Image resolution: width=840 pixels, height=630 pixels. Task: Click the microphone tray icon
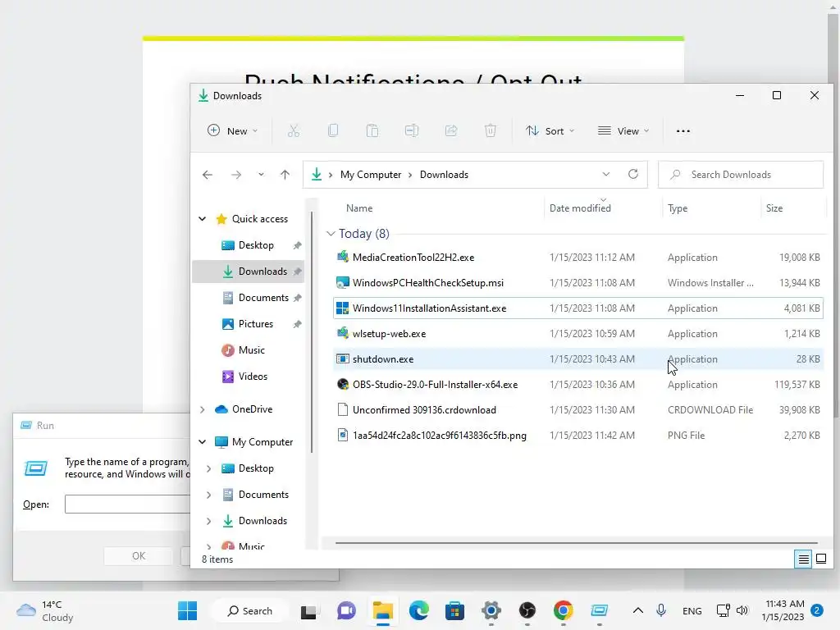point(662,610)
